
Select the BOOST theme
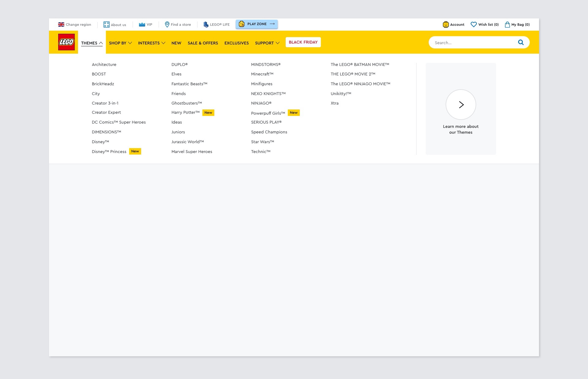pyautogui.click(x=99, y=74)
